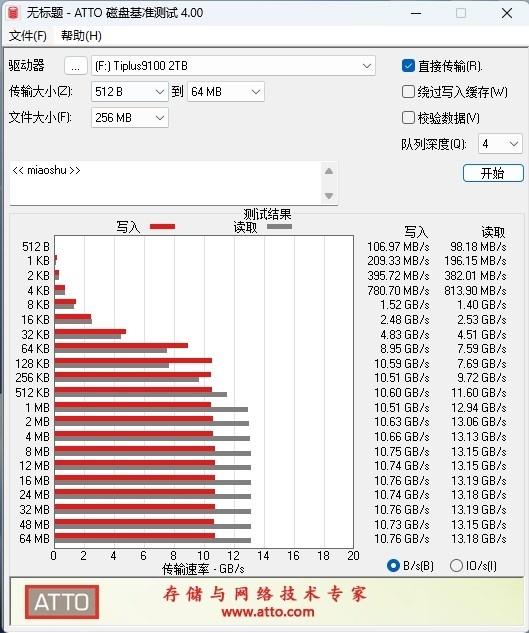Click the 512 B read value 98.18 MB/s
Image resolution: width=529 pixels, height=633 pixels.
[x=479, y=247]
